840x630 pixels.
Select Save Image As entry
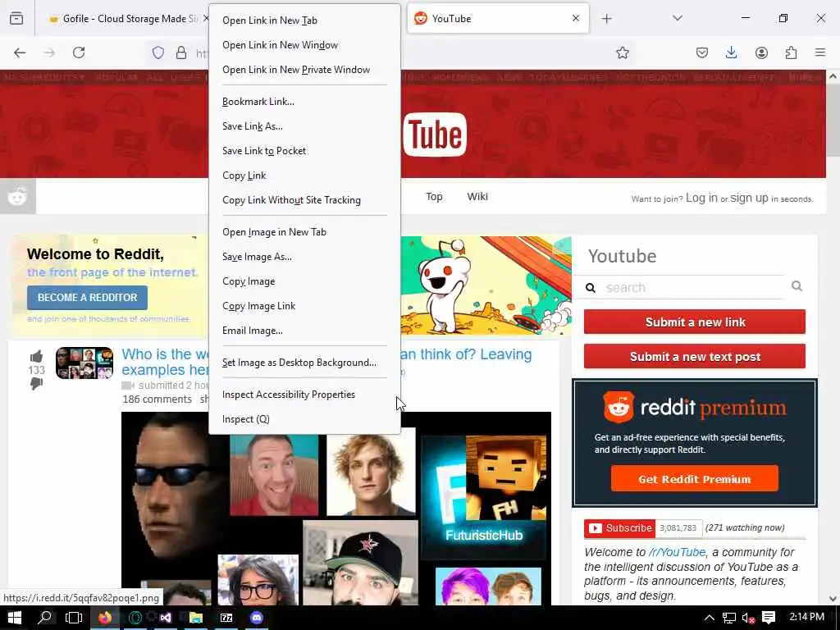pyautogui.click(x=304, y=257)
